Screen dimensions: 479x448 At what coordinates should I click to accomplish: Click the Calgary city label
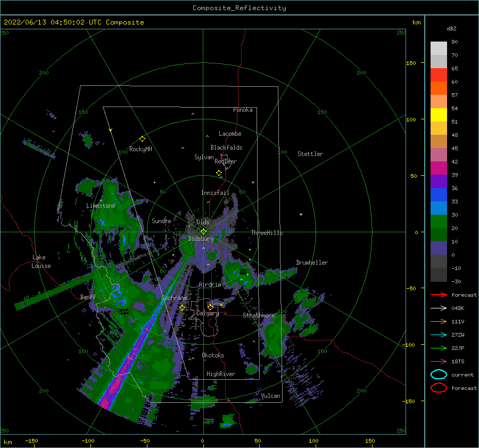tap(208, 313)
